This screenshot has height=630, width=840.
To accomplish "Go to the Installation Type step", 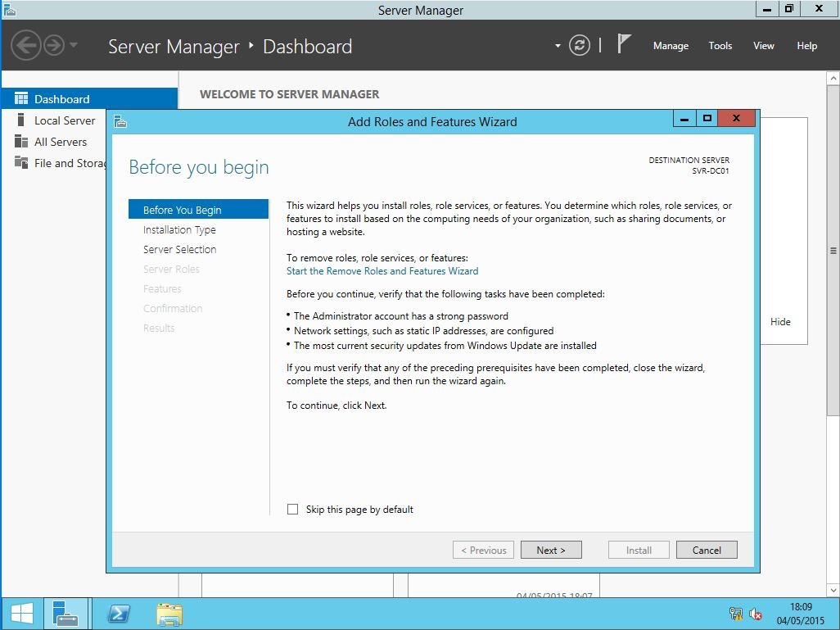I will click(x=179, y=230).
